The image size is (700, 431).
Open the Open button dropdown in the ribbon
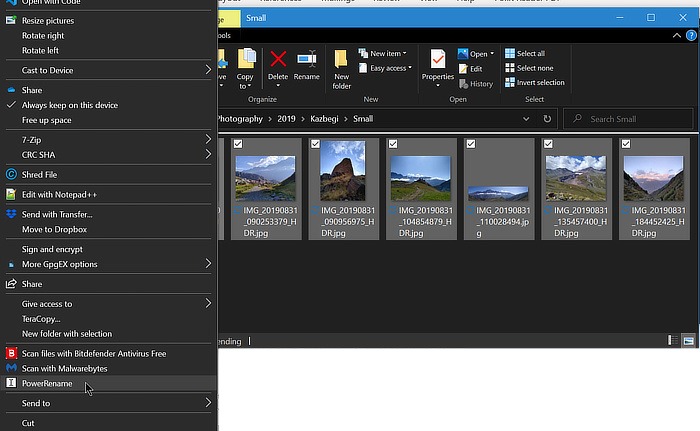pyautogui.click(x=492, y=54)
